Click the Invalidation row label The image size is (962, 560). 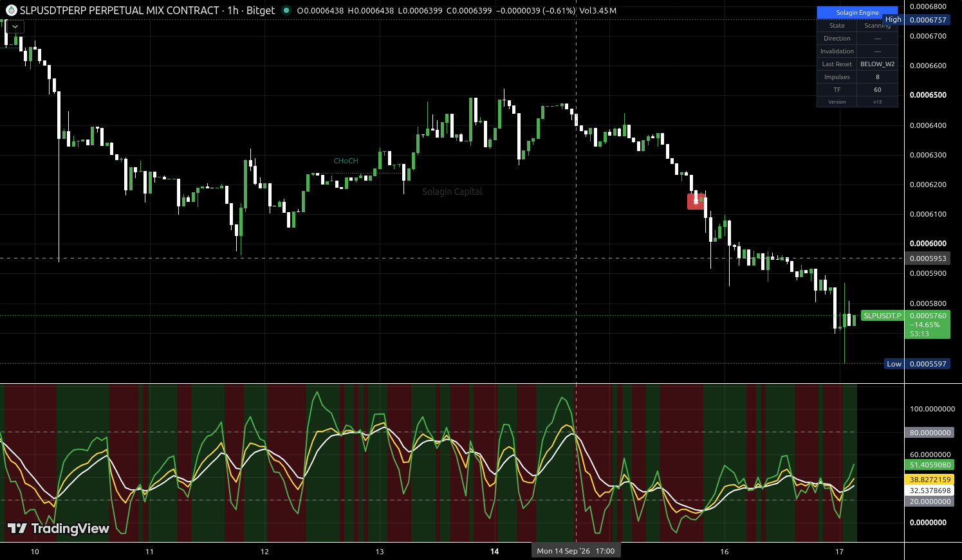(x=837, y=51)
